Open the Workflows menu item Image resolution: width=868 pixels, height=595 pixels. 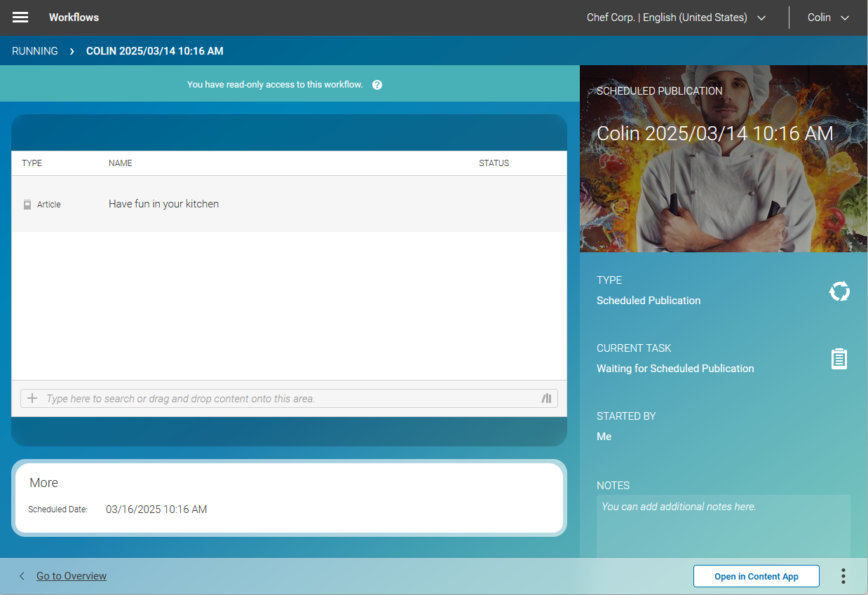[x=74, y=17]
